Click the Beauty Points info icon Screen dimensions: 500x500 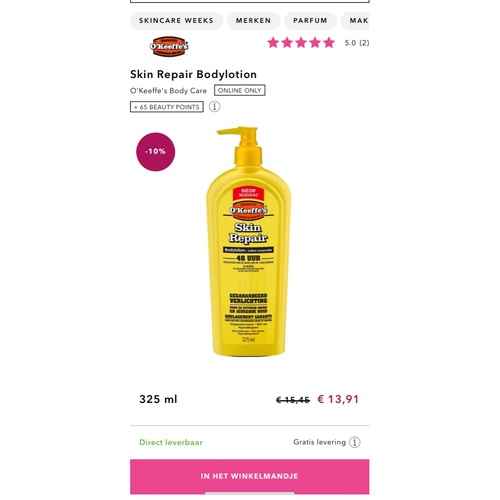tap(214, 107)
